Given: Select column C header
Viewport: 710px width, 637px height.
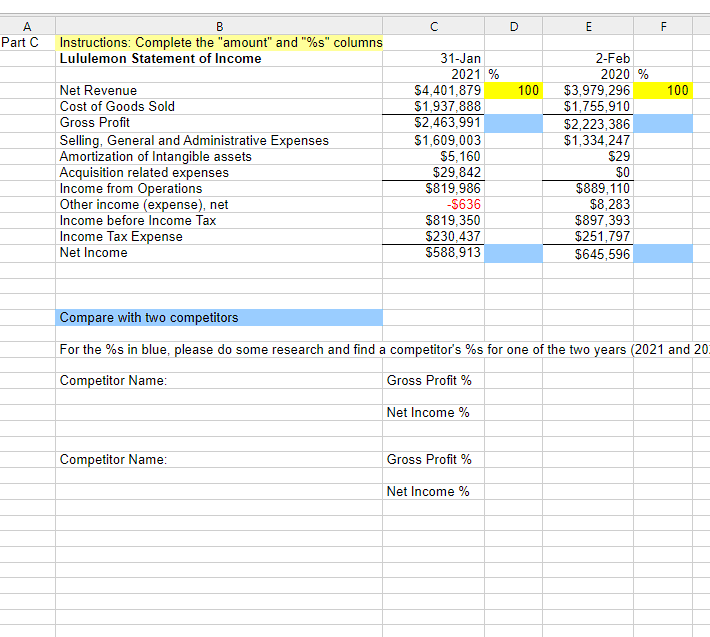Looking at the screenshot, I should pos(433,26).
